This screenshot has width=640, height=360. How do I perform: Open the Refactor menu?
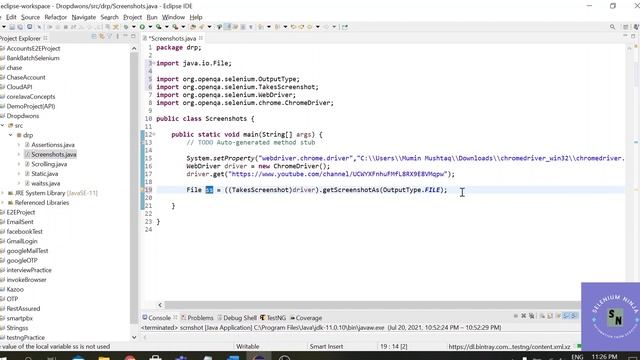click(x=56, y=17)
